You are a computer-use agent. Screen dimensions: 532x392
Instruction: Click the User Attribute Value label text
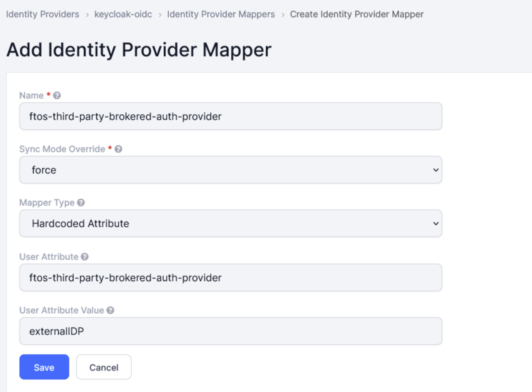(x=62, y=311)
